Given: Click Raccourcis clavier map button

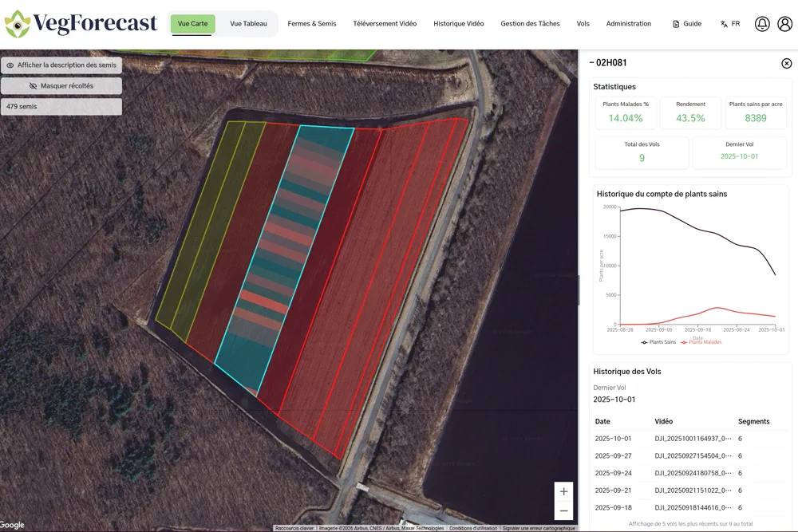Looking at the screenshot, I should click(294, 529).
